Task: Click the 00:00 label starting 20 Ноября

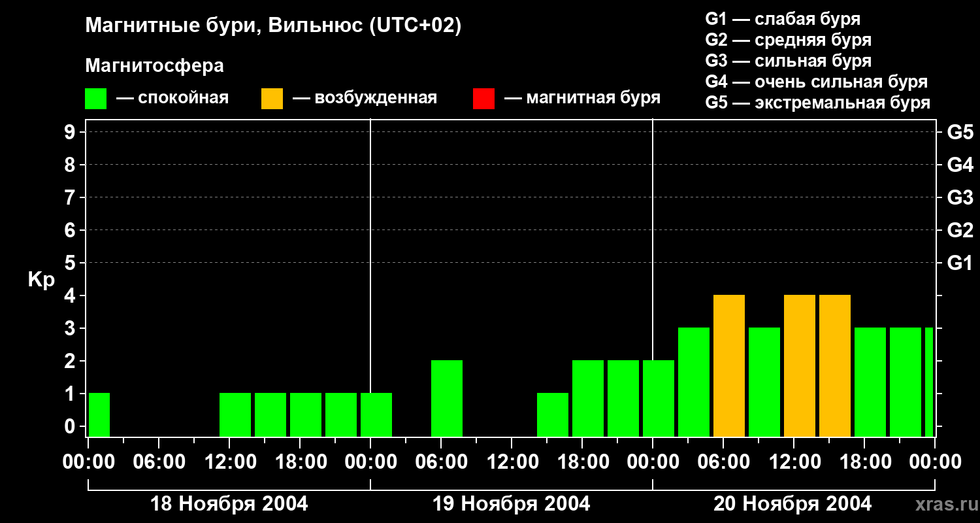Action: click(653, 462)
